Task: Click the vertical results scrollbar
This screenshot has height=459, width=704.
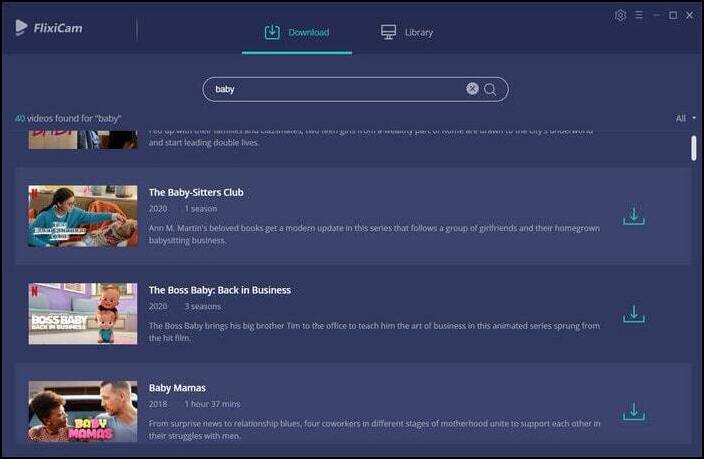Action: (694, 147)
